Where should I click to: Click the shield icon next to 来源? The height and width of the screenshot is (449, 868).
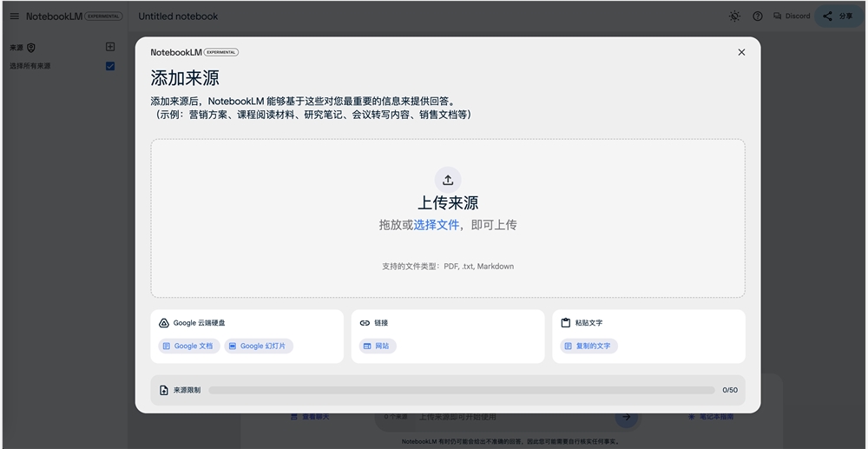coord(31,48)
